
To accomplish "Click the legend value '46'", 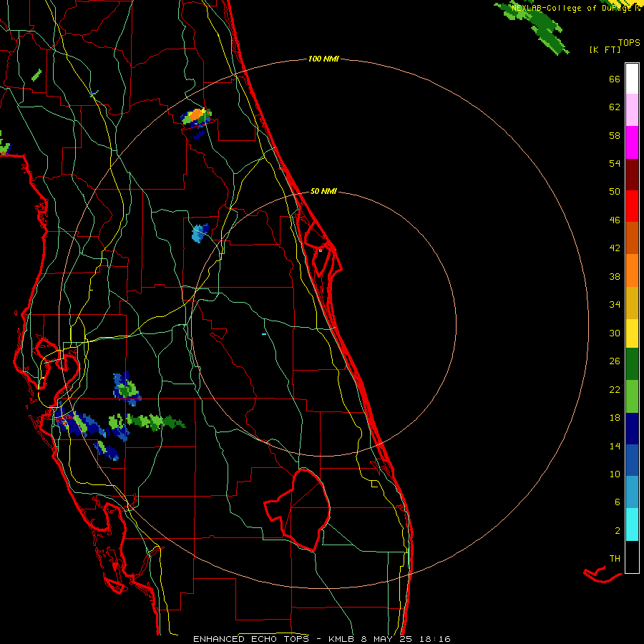I will pos(615,220).
